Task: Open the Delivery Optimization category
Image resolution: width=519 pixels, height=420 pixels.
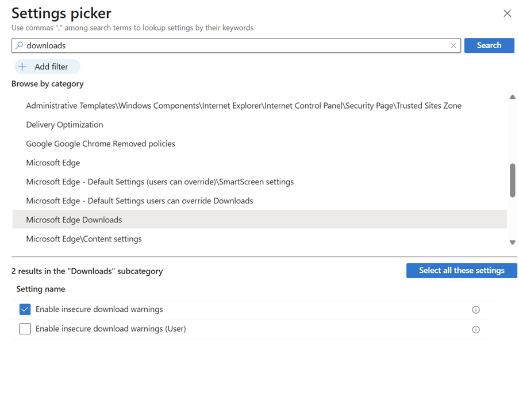Action: [64, 125]
